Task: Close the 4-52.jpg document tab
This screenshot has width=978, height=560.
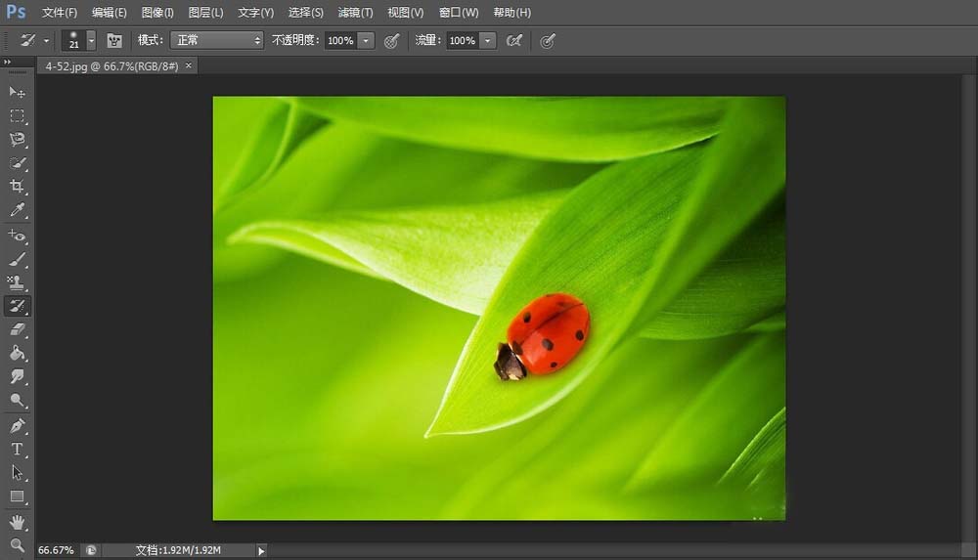Action: pyautogui.click(x=189, y=65)
